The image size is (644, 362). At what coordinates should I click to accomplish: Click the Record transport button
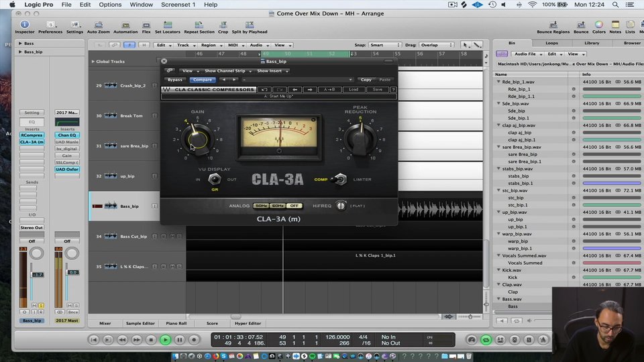(194, 340)
